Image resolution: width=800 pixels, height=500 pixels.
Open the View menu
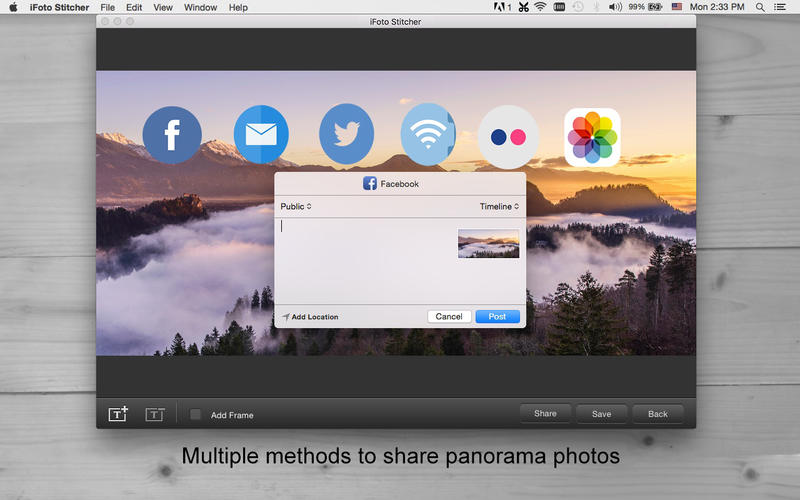pyautogui.click(x=163, y=7)
